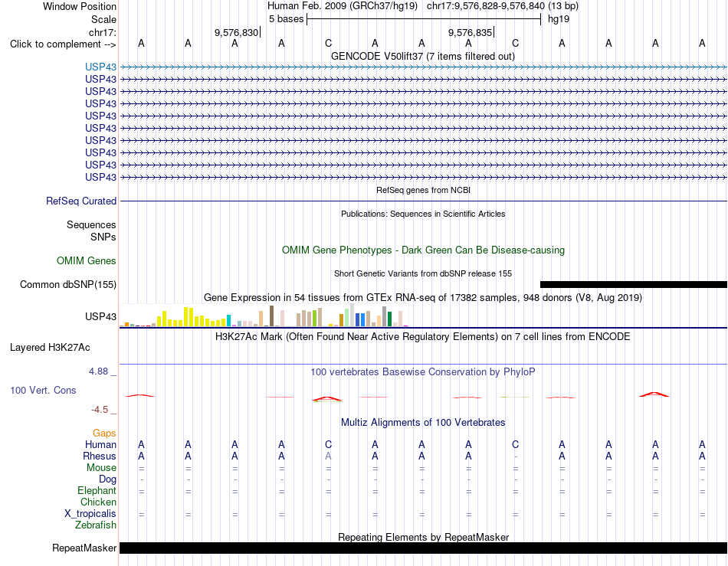This screenshot has height=566, width=728.
Task: Click the 'RefSeq Curated' subtrack label
Action: (x=80, y=201)
